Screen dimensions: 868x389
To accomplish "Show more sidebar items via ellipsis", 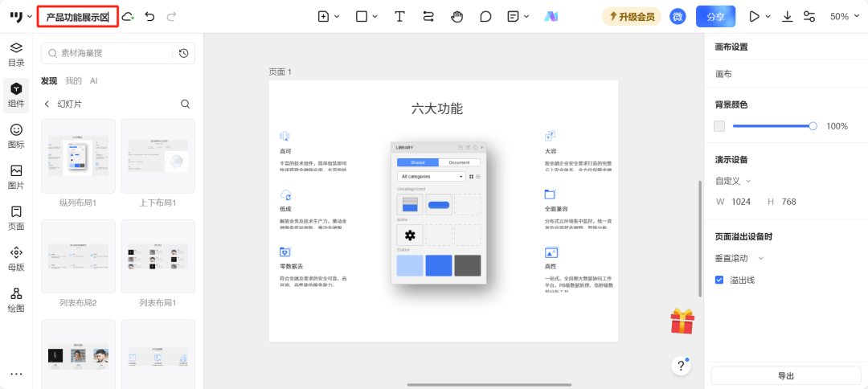I will 16,374.
